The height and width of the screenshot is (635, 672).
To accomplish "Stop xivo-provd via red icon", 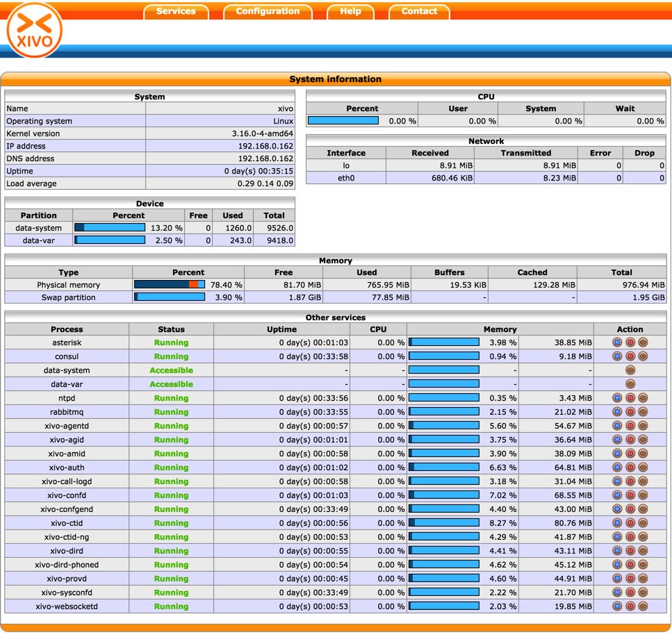I will click(630, 579).
